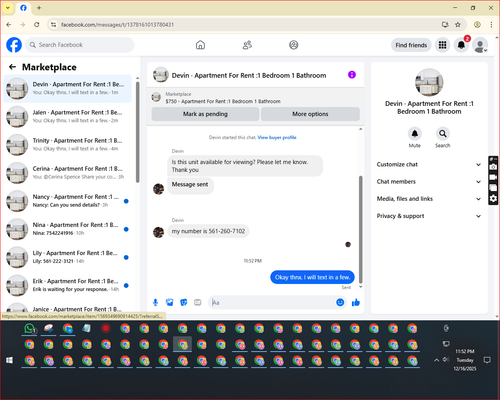The height and width of the screenshot is (400, 500).
Task: Open the Cerina apartment conversation
Action: (68, 173)
